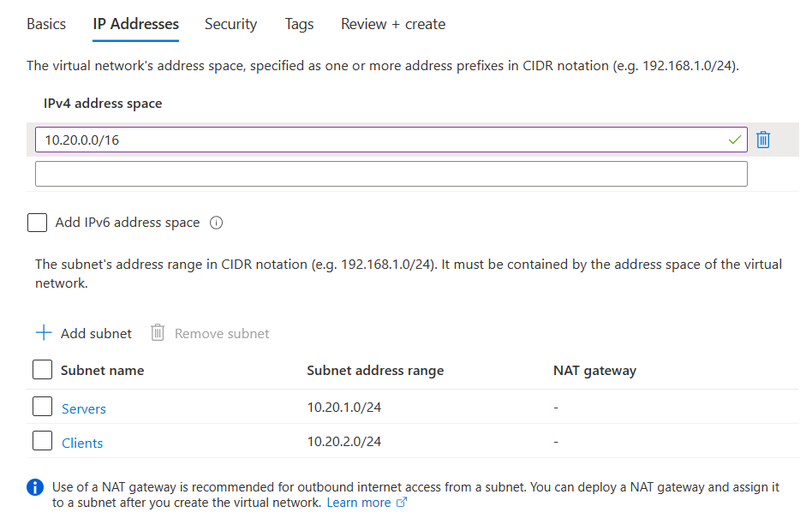This screenshot has width=812, height=530.
Task: Open the Security tab
Action: pos(231,24)
